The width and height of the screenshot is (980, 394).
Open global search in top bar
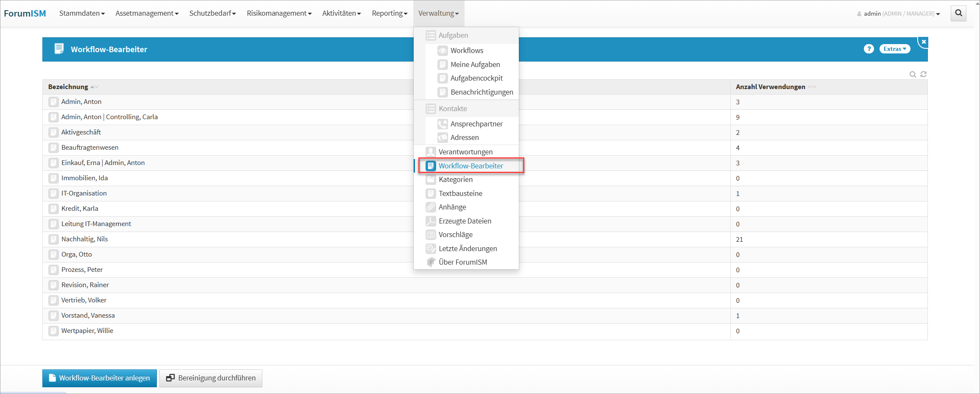tap(958, 13)
